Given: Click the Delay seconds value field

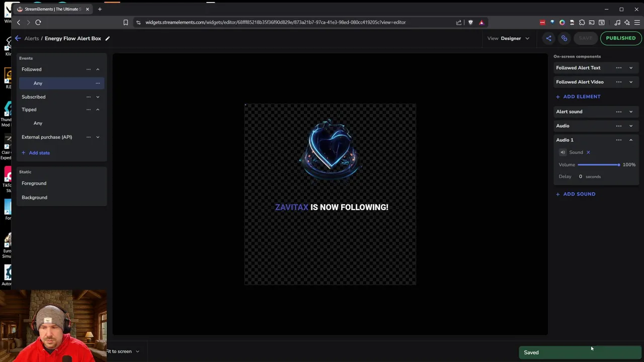Looking at the screenshot, I should click(580, 176).
